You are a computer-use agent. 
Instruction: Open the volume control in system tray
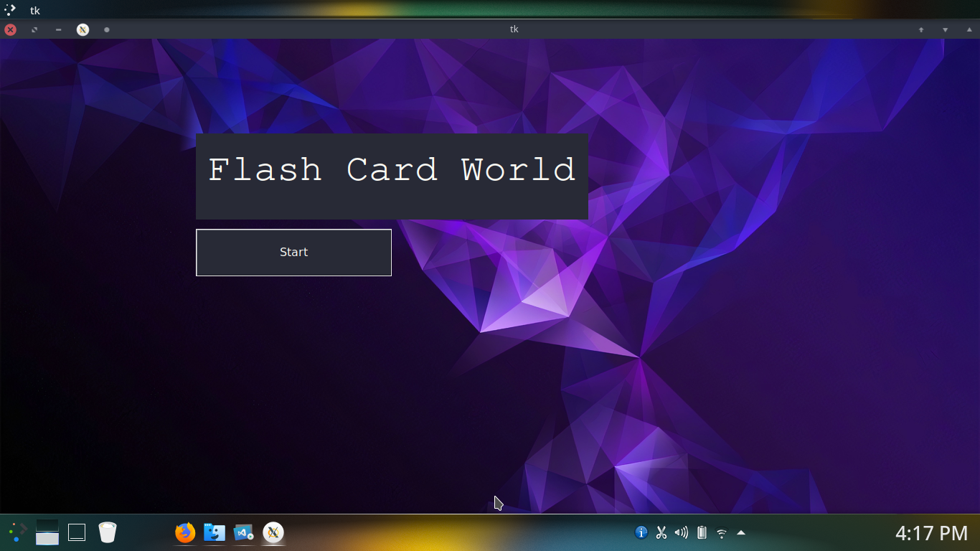(x=682, y=532)
